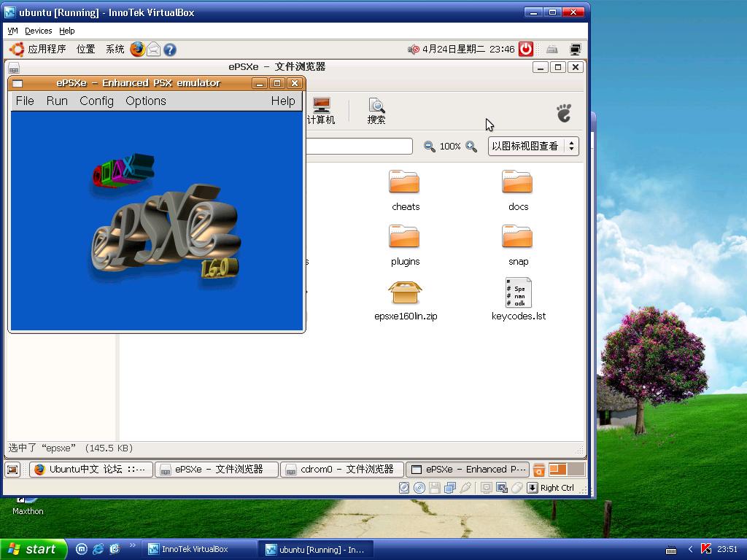747x560 pixels.
Task: Select the cheats folder
Action: click(405, 190)
